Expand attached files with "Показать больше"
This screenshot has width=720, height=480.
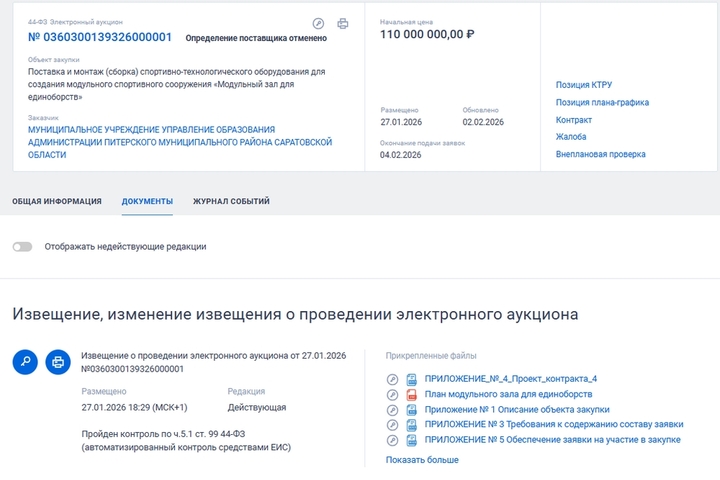(422, 460)
